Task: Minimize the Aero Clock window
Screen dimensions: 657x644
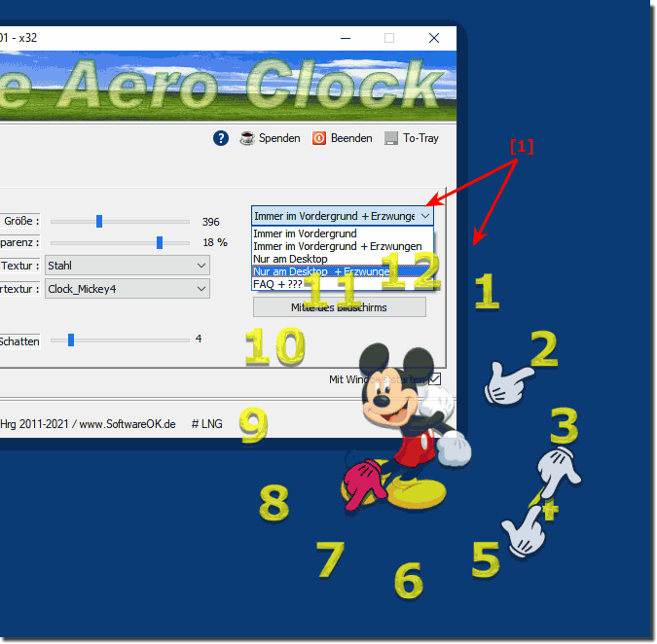Action: (x=346, y=38)
